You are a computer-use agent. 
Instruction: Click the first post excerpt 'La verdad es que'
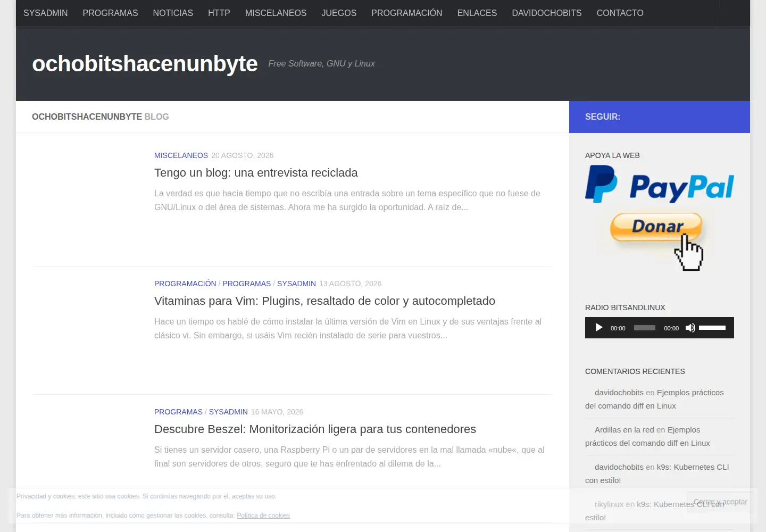coord(347,200)
